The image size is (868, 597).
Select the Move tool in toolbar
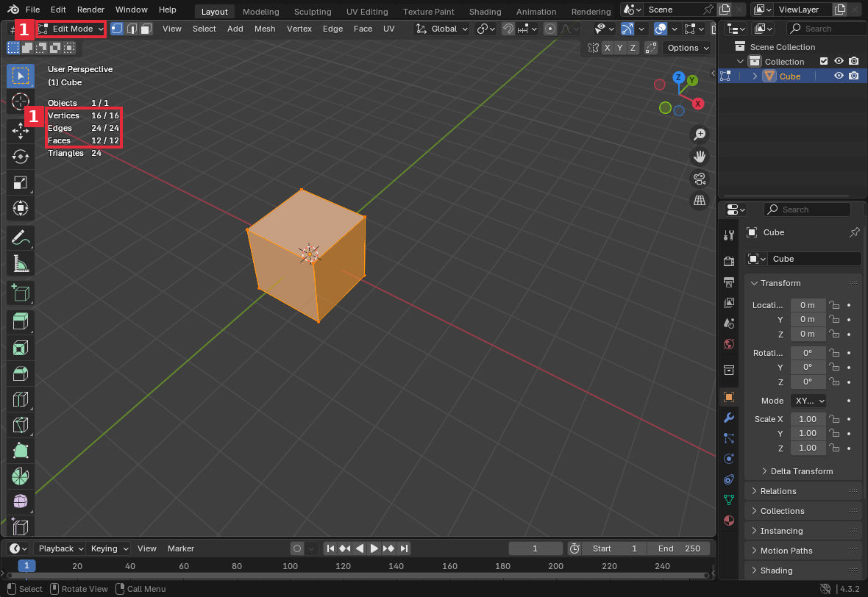click(21, 131)
